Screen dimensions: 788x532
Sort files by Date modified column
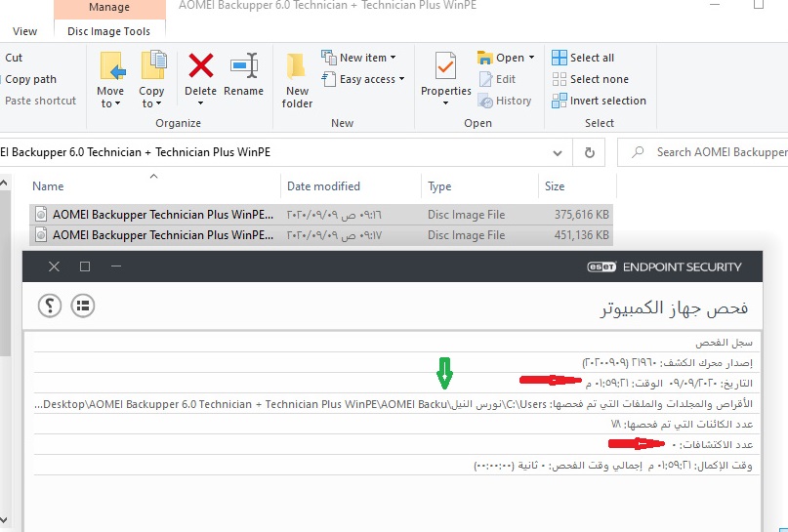pyautogui.click(x=323, y=186)
